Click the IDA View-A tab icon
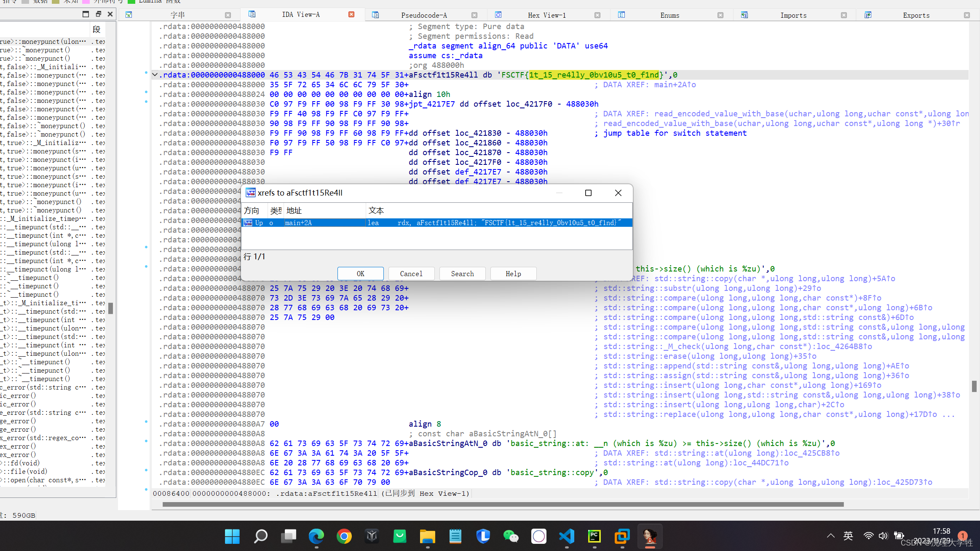The height and width of the screenshot is (551, 980). pos(252,15)
